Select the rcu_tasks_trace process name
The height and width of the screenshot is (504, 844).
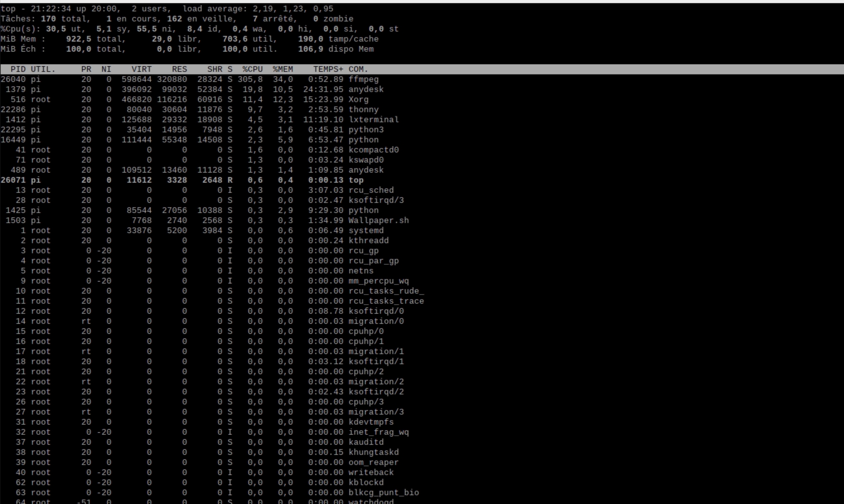386,301
